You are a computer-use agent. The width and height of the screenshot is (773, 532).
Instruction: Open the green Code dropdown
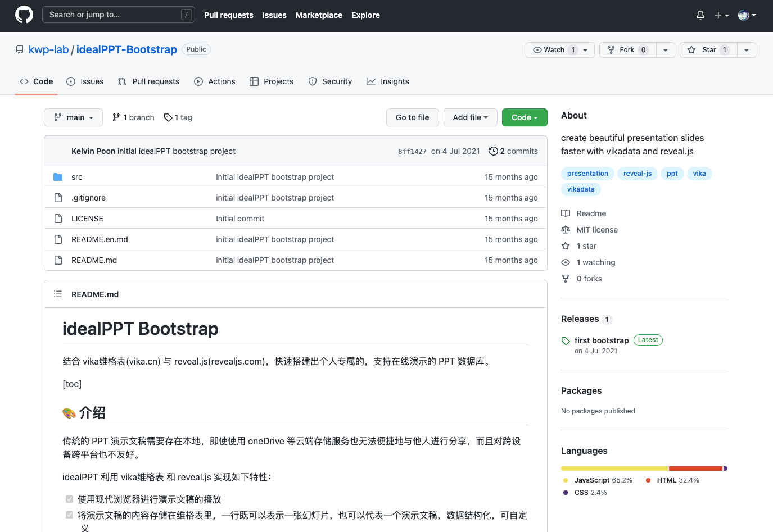coord(524,117)
